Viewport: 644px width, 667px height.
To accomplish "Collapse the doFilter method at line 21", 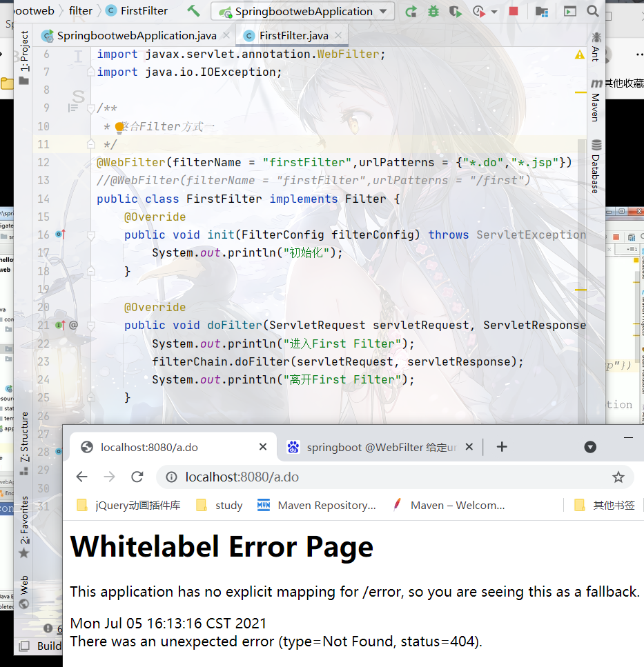I will pos(90,326).
